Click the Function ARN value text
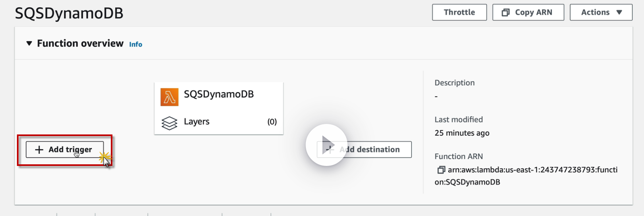This screenshot has height=216, width=644. click(532, 170)
